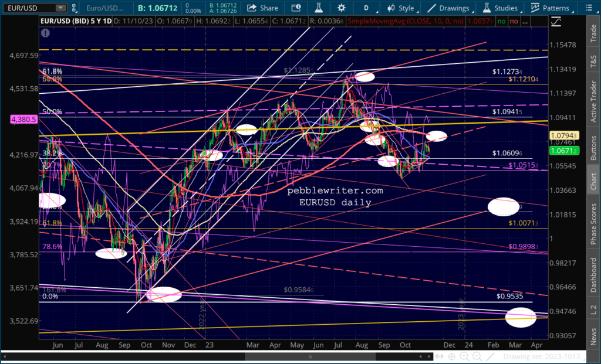Click the scroll left arrow at bottom
This screenshot has width=601, height=364.
click(420, 357)
